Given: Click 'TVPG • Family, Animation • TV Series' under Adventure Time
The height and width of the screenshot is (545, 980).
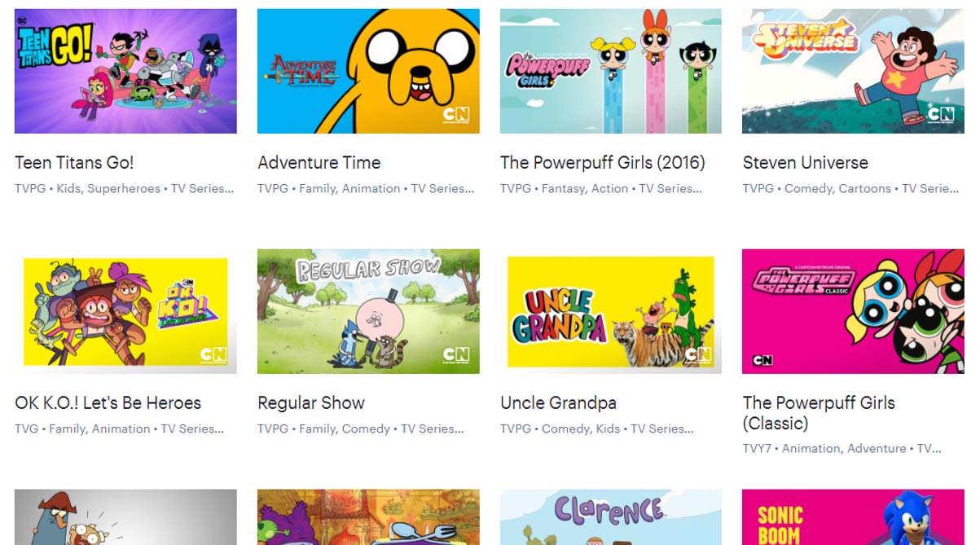Looking at the screenshot, I should (x=366, y=188).
